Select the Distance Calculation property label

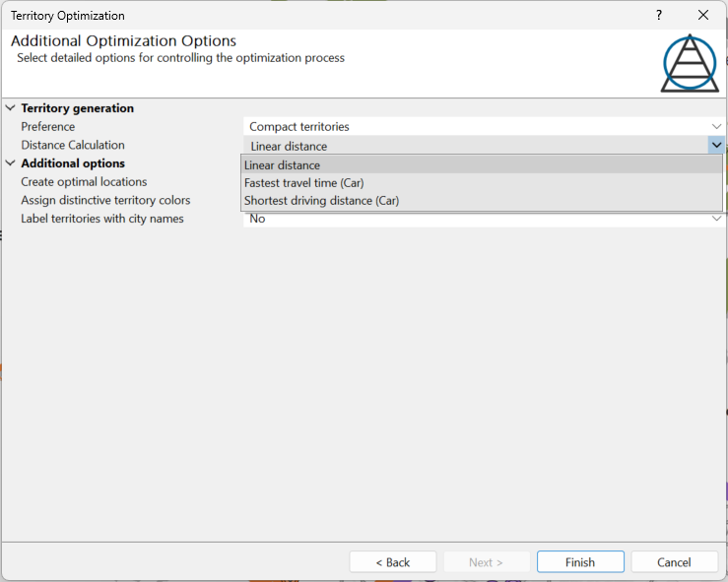[x=73, y=146]
